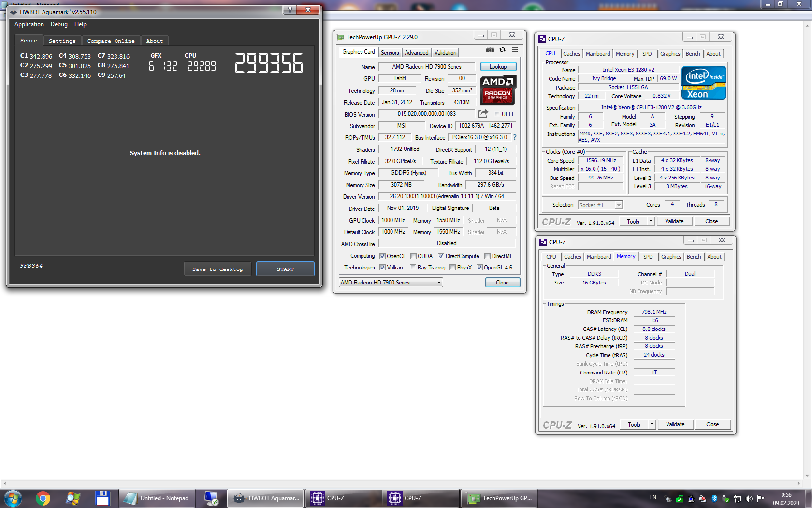Toggle the PhysX checkbox
The width and height of the screenshot is (812, 508).
click(x=452, y=268)
